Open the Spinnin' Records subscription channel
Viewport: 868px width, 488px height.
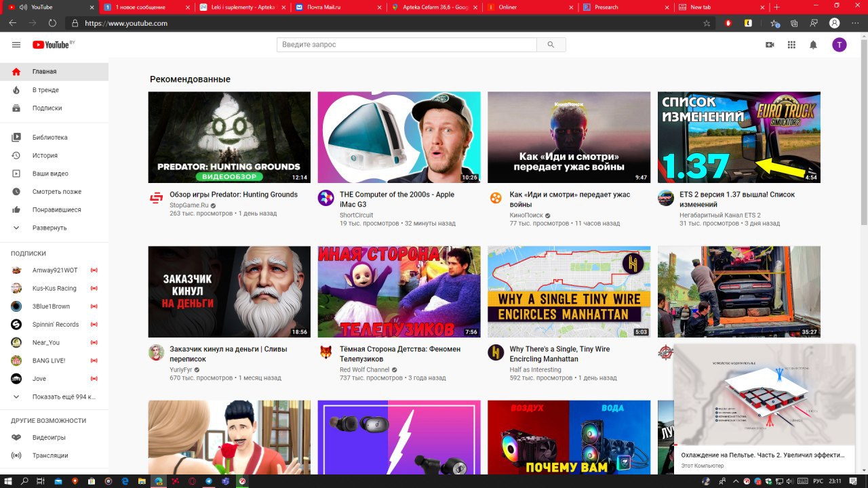click(x=54, y=325)
